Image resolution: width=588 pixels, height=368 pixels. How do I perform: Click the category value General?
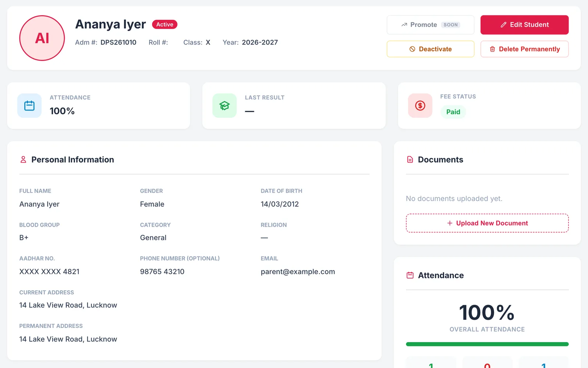[153, 238]
